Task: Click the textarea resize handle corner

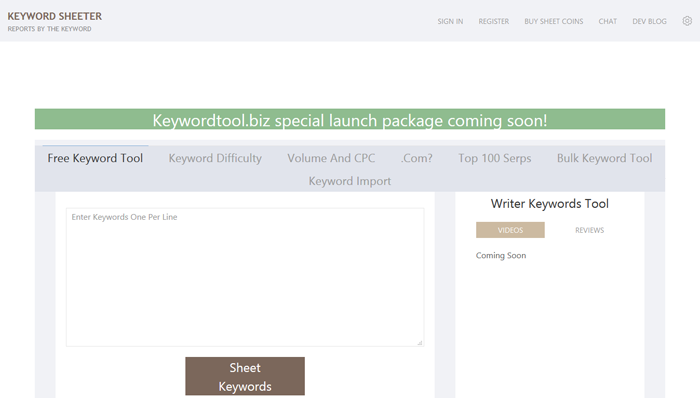Action: (420, 343)
